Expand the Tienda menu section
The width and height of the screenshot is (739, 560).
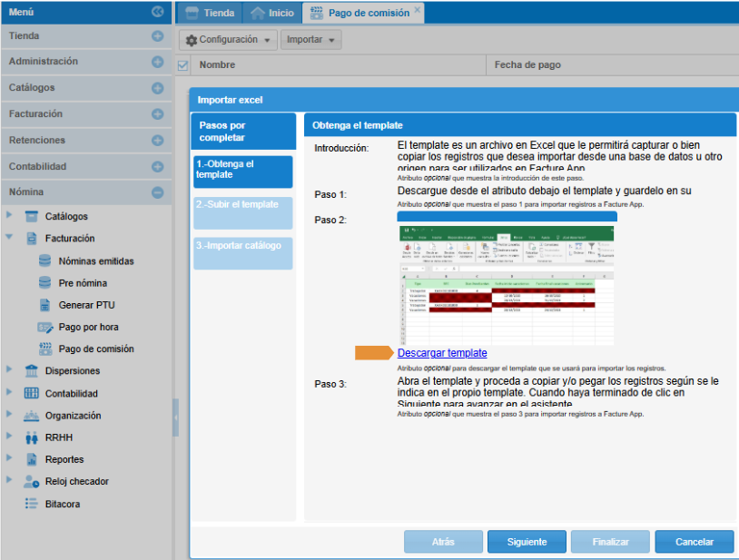tap(157, 36)
